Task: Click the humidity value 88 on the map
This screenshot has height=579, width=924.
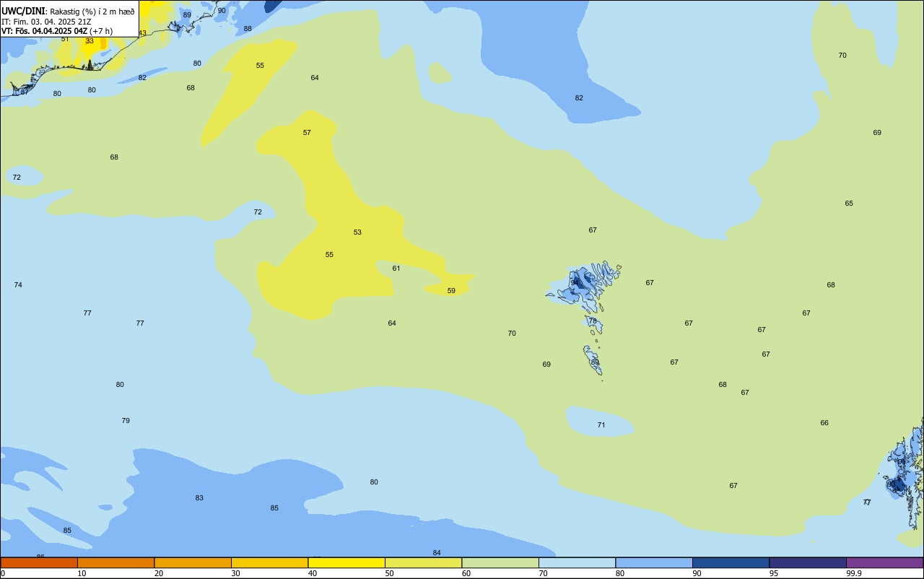Action: 248,29
